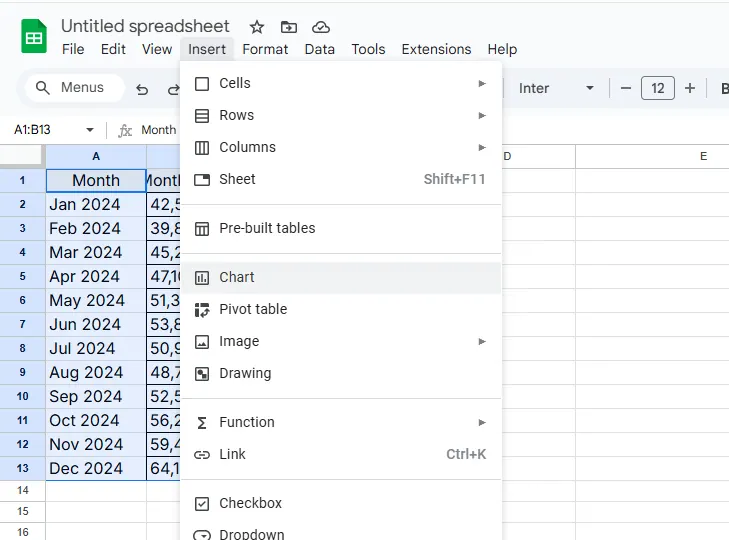Click Link option in Insert menu
The image size is (729, 540).
(232, 454)
